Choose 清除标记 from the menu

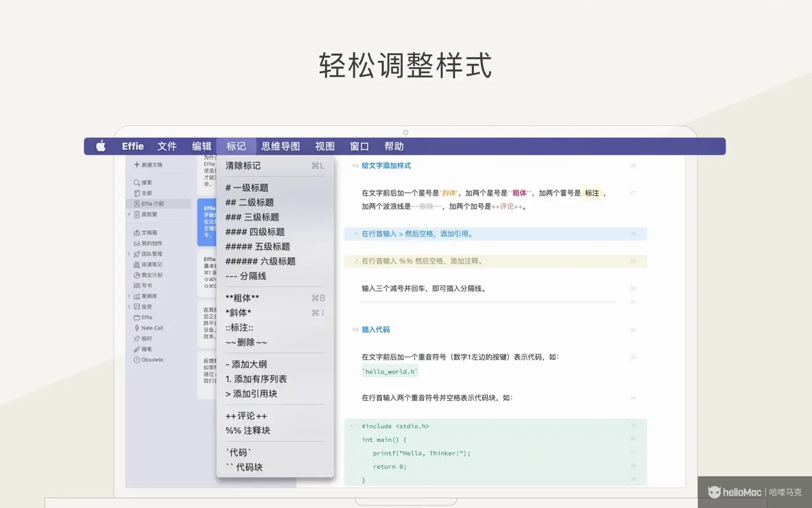click(x=275, y=166)
